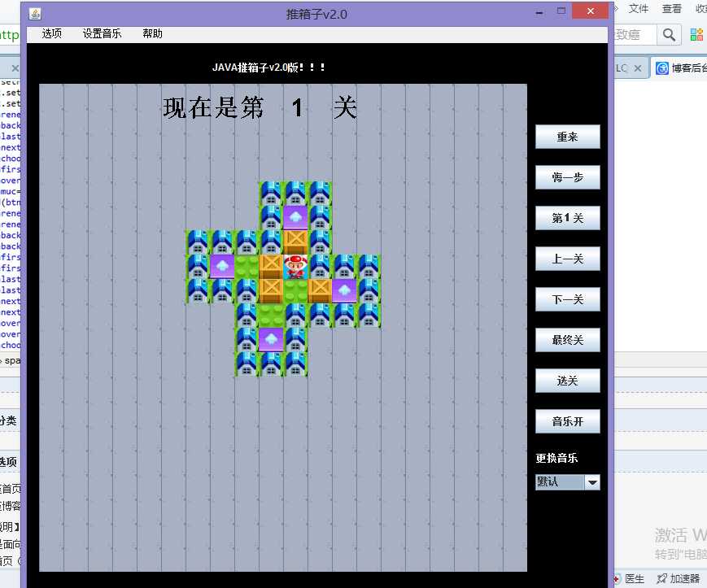This screenshot has width=707, height=588.
Task: Click the wooden crate left of player
Action: 271,266
